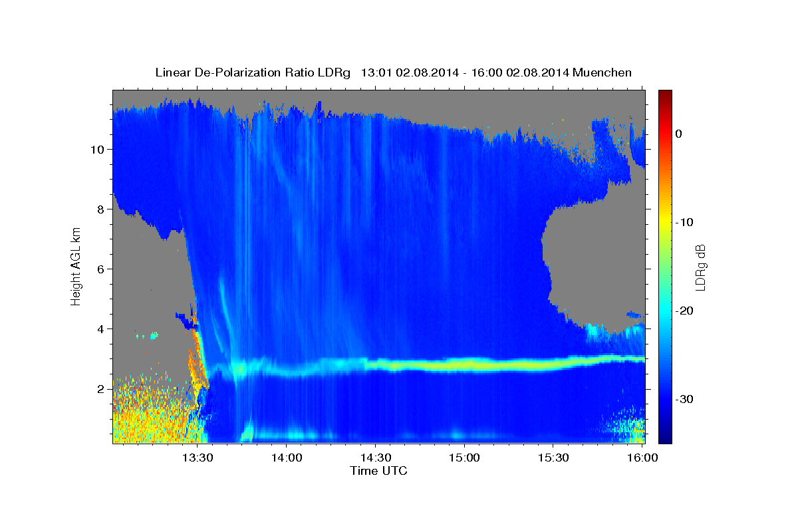The height and width of the screenshot is (532, 798).
Task: Click the colorbar value '-20'
Action: [685, 311]
